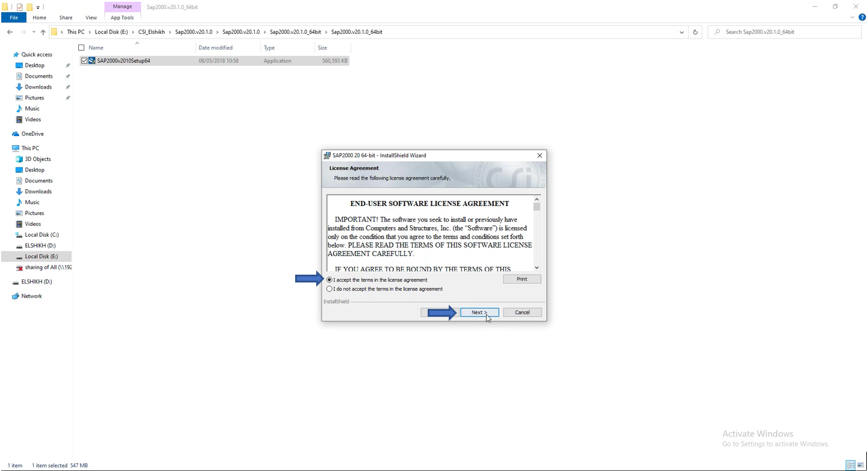Click the license agreement scrollbar thumb
Image resolution: width=868 pixels, height=471 pixels.
click(537, 207)
